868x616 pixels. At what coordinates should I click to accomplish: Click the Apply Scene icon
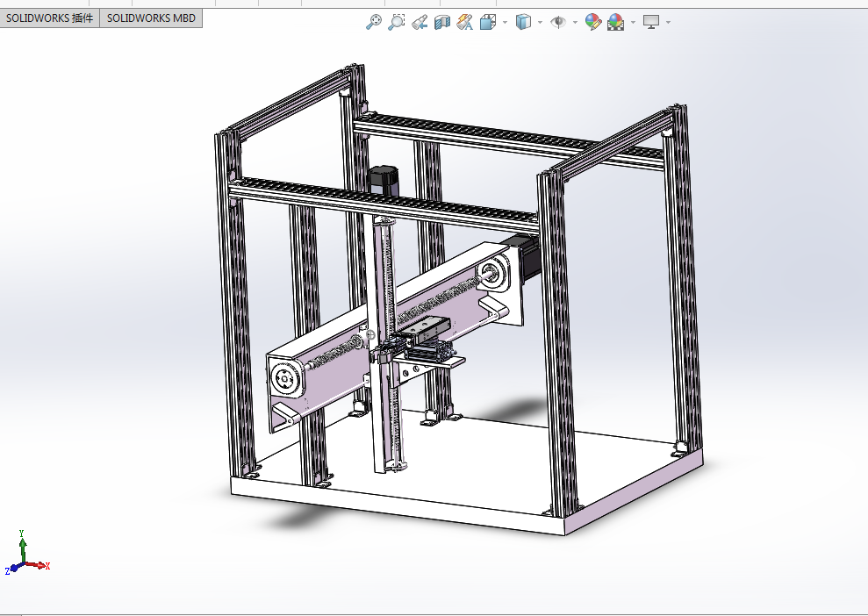pos(615,22)
